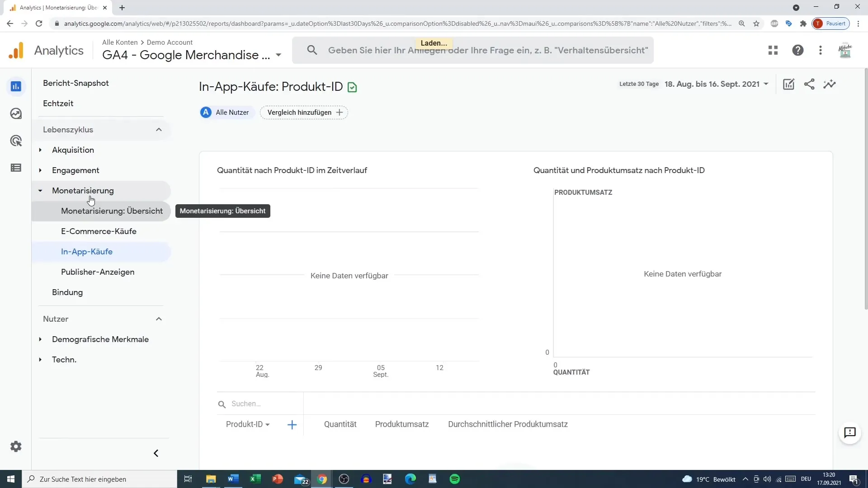This screenshot has height=488, width=868.
Task: Click the account avatar in Analytics header
Action: (845, 50)
